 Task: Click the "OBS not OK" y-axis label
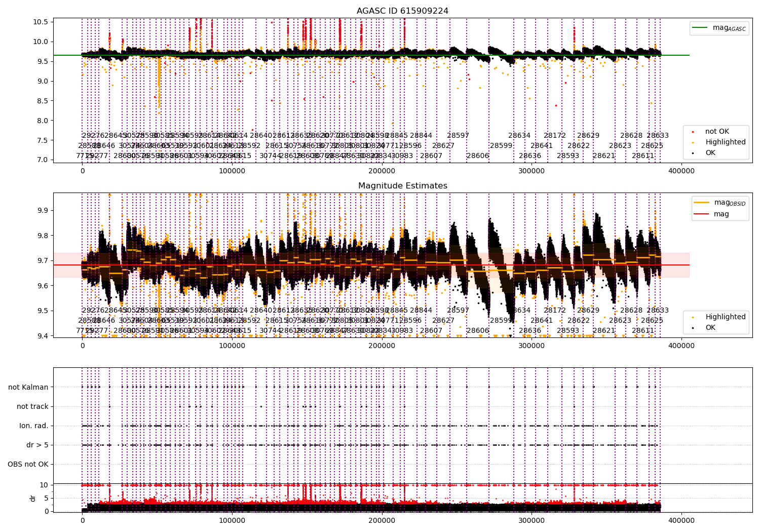(28, 465)
